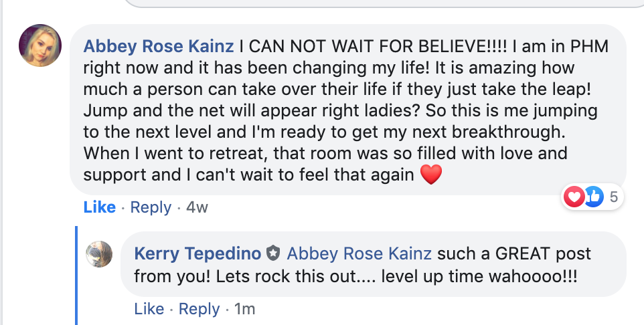Reply to Kerry Tepedino's reply

click(x=199, y=309)
